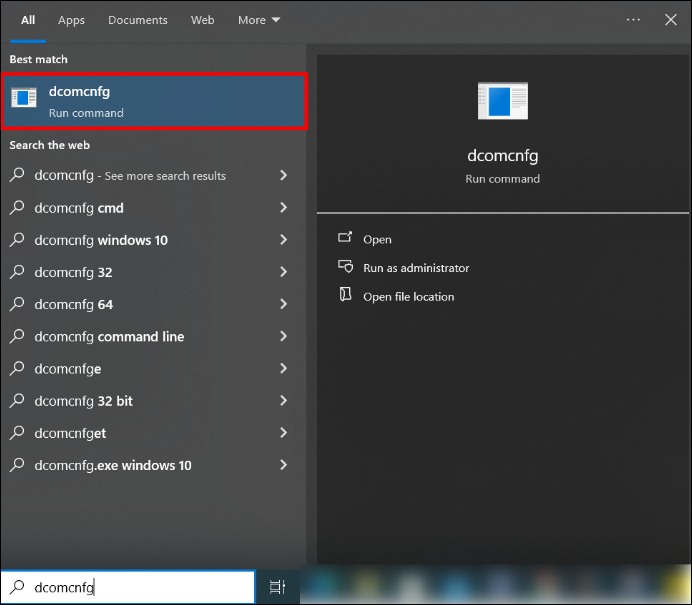
Task: Choose Run as administrator
Action: pyautogui.click(x=415, y=268)
